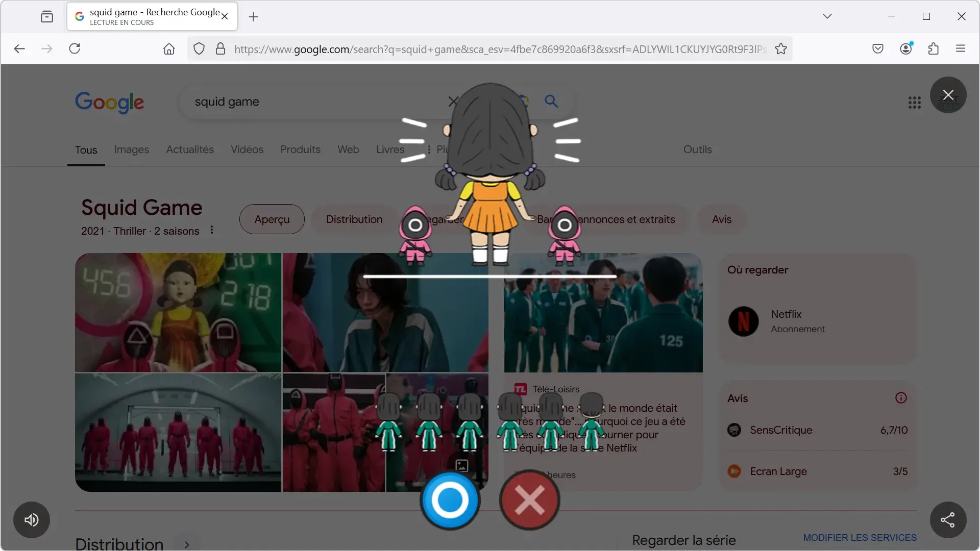Bookmark this page with star
This screenshot has height=551, width=980.
tap(781, 48)
